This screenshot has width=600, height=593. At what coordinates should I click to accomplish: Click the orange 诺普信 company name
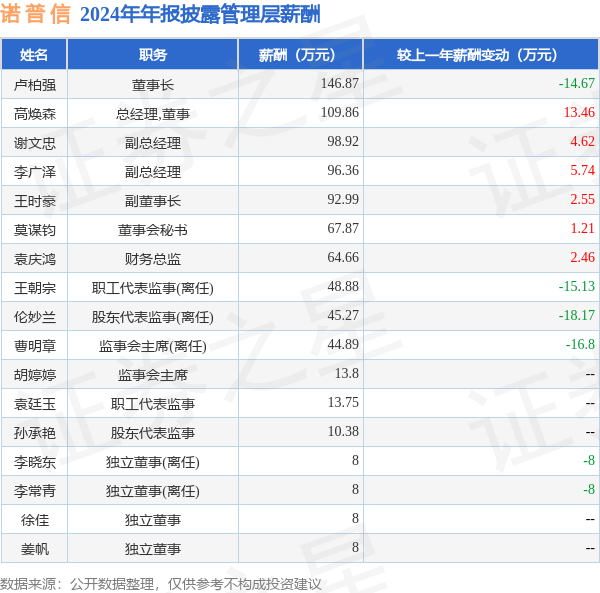[x=35, y=15]
